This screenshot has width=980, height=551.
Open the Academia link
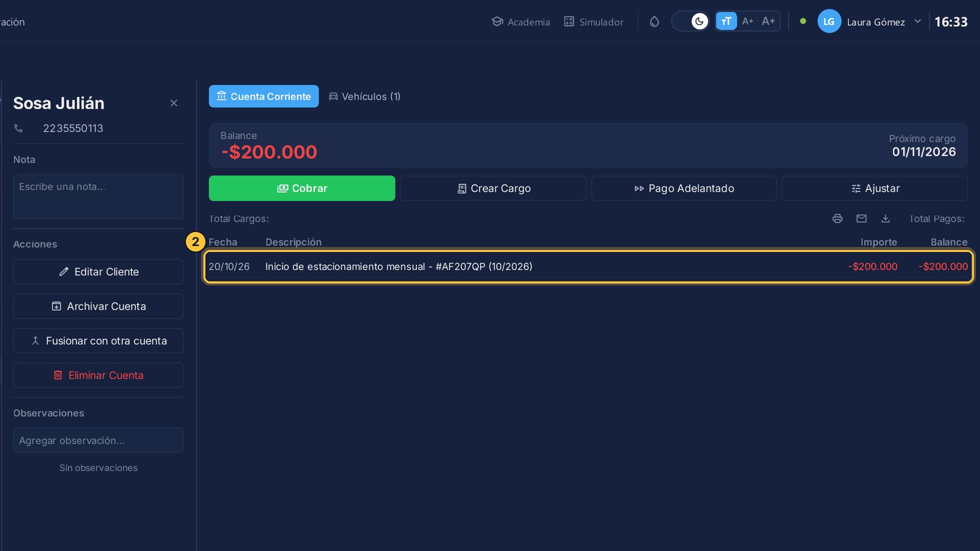[521, 22]
